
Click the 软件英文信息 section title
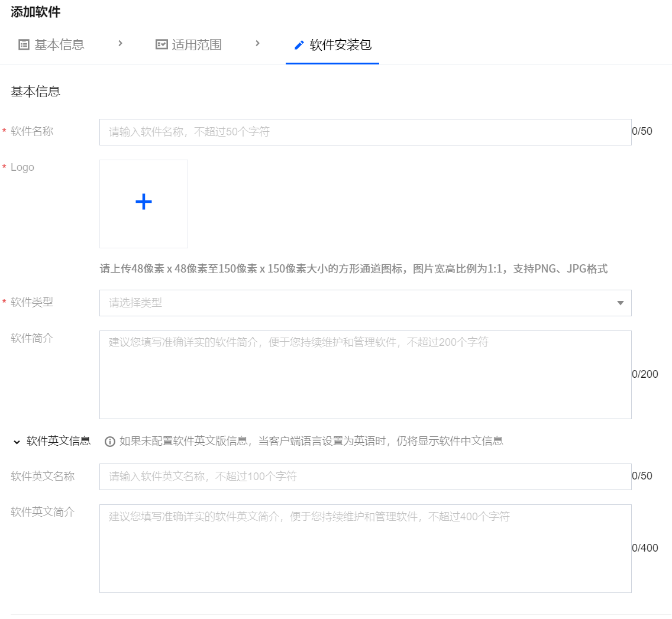pyautogui.click(x=59, y=441)
